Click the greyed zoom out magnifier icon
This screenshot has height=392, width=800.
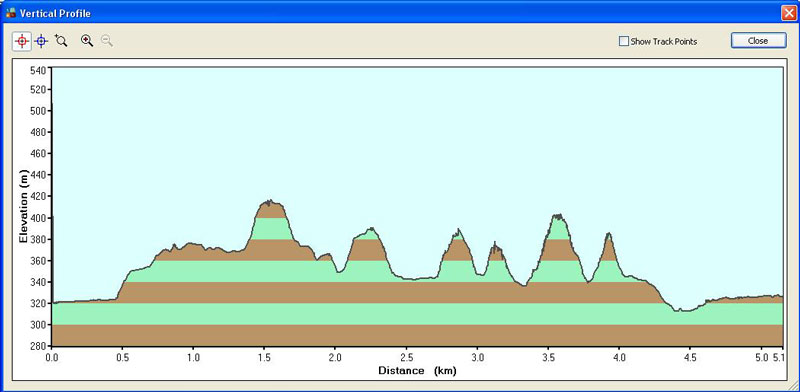click(107, 41)
